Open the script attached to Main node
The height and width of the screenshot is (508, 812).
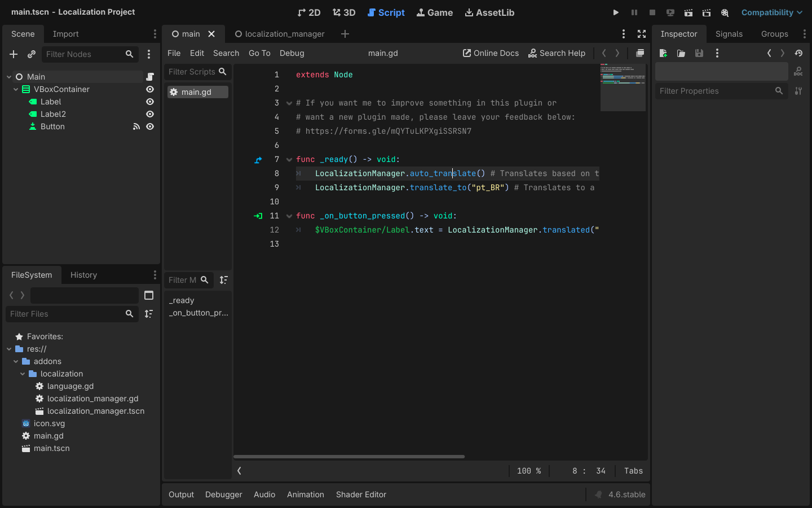point(150,77)
